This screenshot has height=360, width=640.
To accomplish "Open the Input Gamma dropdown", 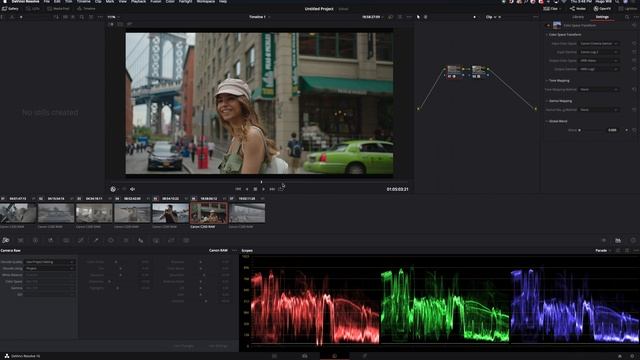I will 599,52.
